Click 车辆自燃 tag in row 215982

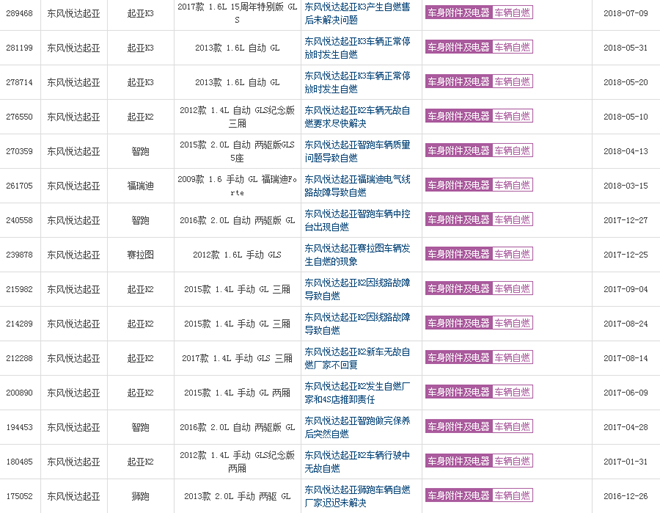512,289
